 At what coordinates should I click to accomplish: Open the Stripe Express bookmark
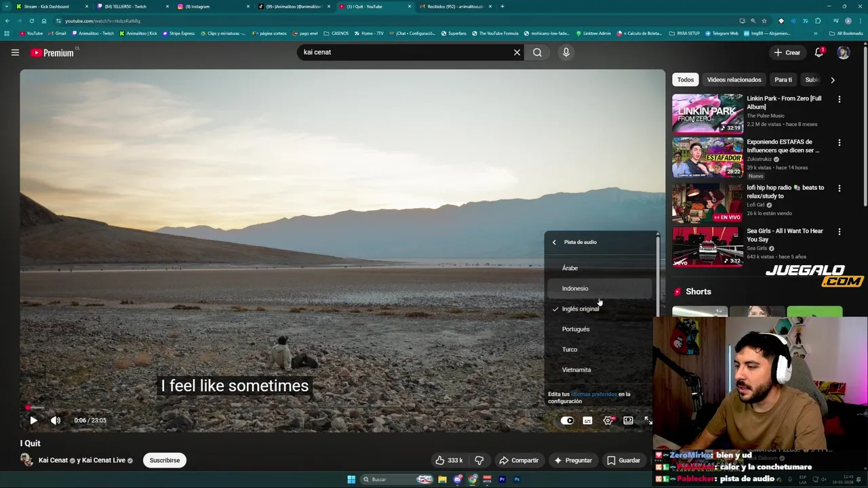tap(178, 33)
